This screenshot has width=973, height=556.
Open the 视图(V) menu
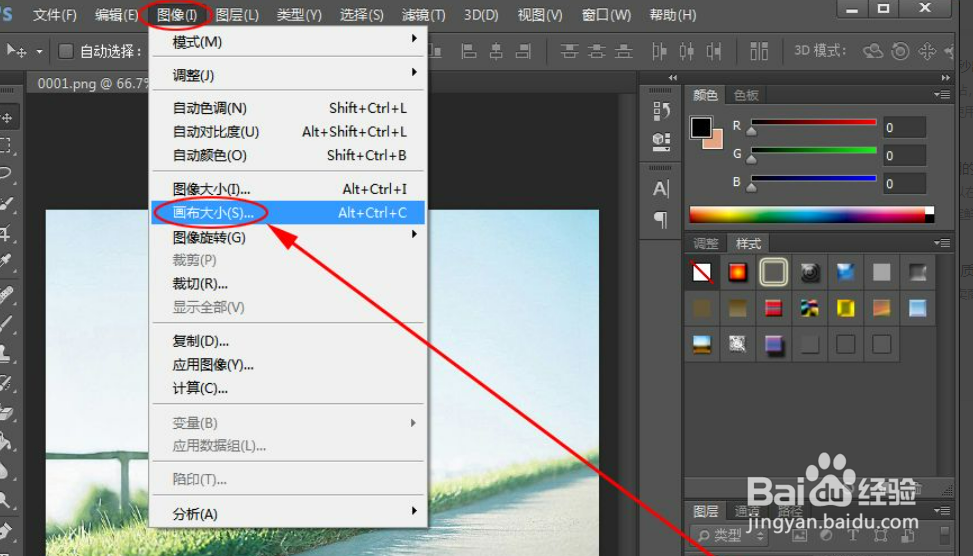point(540,15)
